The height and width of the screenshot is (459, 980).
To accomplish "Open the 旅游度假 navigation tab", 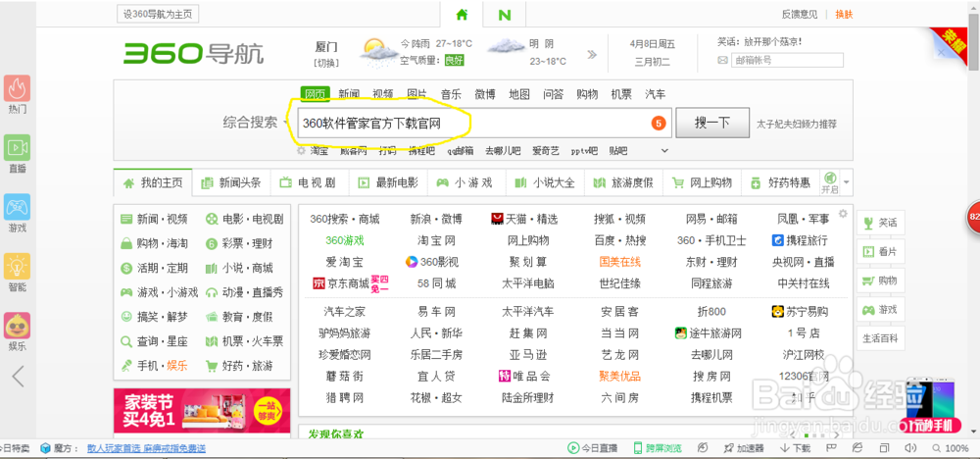I will pos(623,182).
